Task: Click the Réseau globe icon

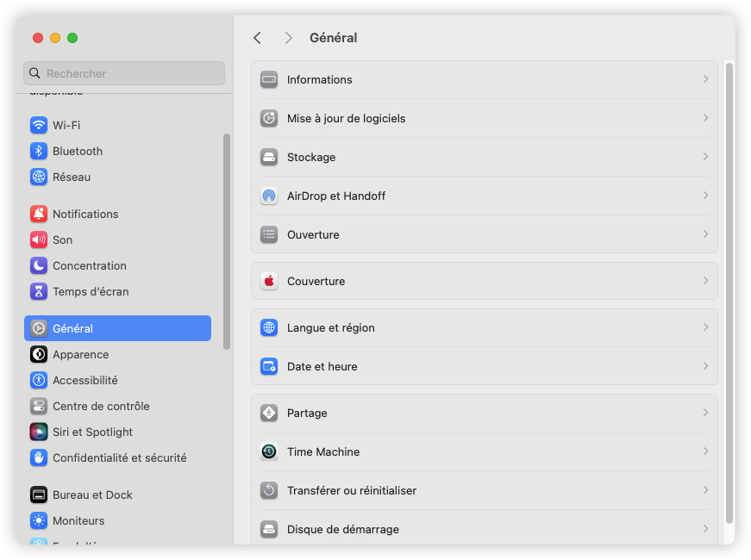Action: pyautogui.click(x=39, y=177)
